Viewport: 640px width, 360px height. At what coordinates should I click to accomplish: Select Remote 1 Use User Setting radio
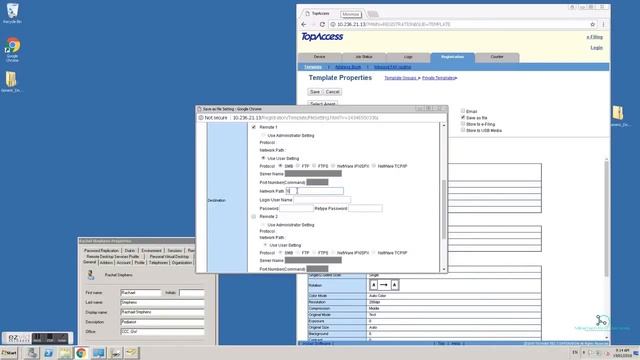[263, 158]
